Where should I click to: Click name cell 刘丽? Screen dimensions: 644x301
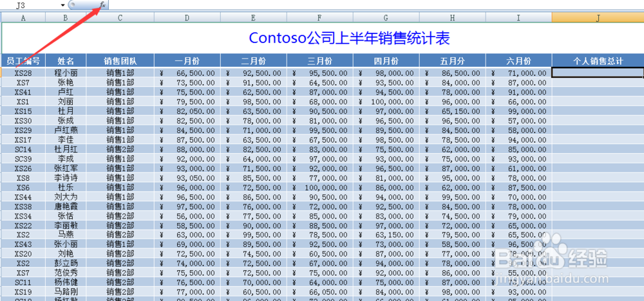coord(66,101)
